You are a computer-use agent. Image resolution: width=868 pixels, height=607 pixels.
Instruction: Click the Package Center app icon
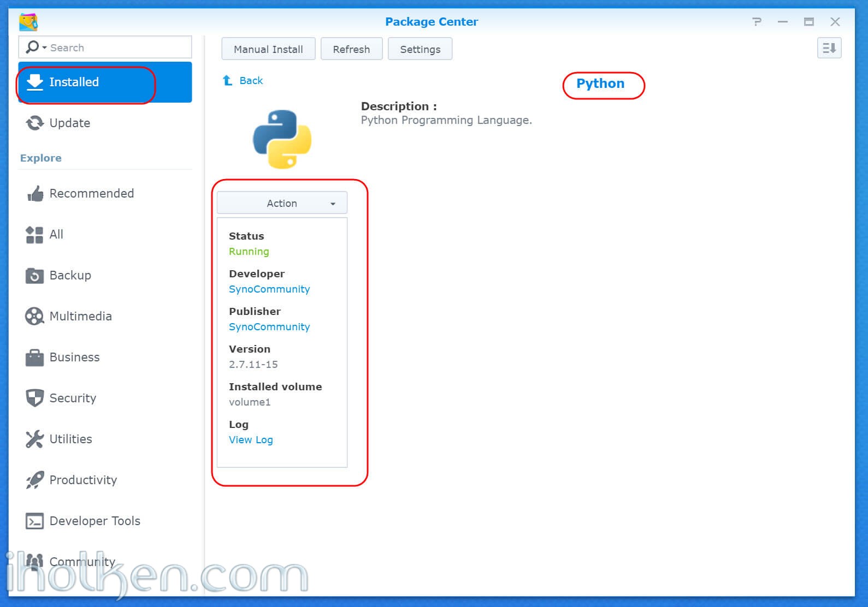tap(28, 22)
